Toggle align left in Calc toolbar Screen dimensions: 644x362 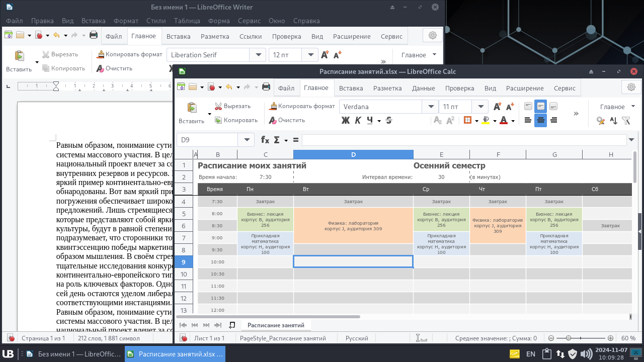528,120
